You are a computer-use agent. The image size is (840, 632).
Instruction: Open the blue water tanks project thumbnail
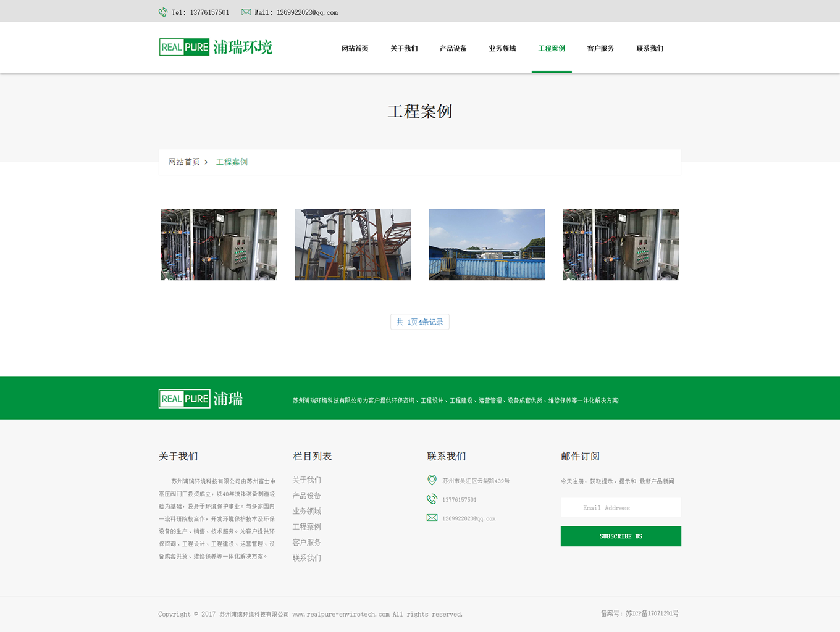[487, 244]
